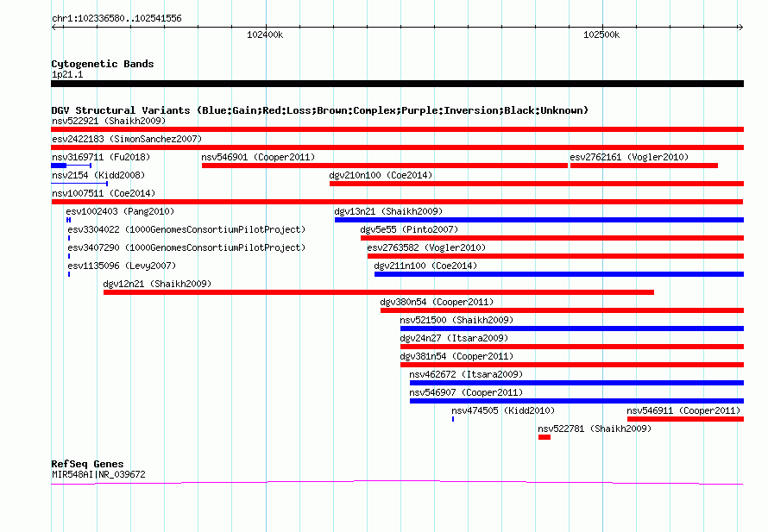
Task: Click the DGV Structural Variants track title
Action: click(x=320, y=110)
